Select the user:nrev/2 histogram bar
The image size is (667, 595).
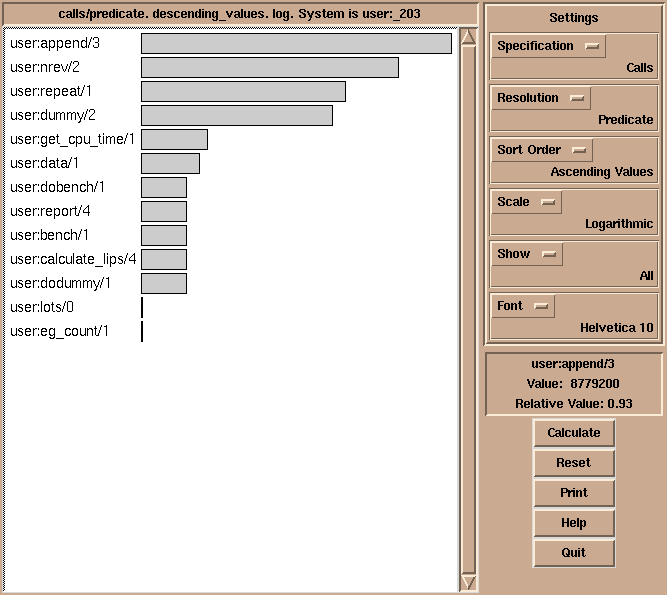tap(269, 68)
